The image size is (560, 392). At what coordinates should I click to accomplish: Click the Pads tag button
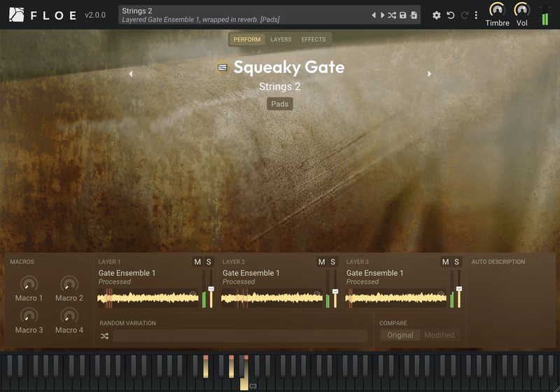279,104
